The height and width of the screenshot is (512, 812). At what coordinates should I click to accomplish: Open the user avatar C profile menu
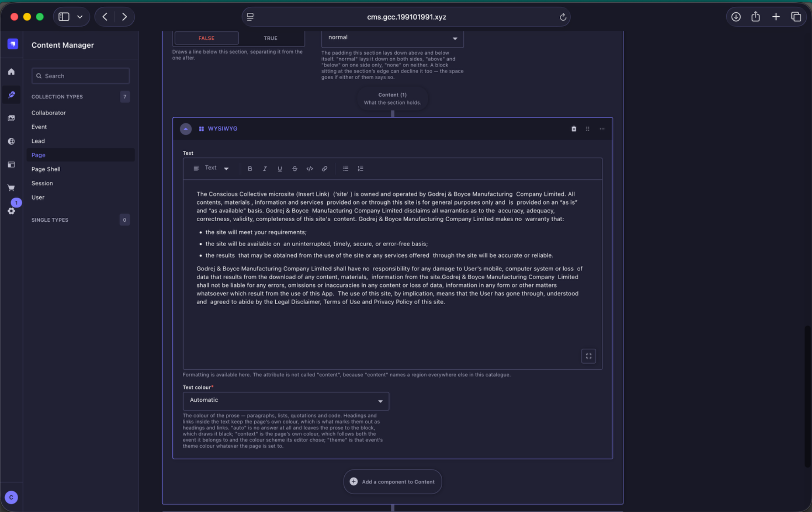11,497
